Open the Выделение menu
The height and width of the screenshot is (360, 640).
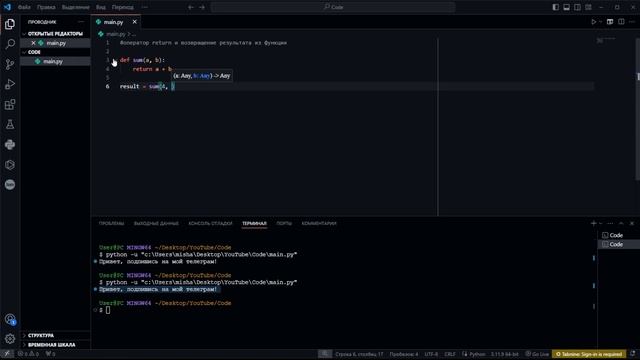coord(76,7)
